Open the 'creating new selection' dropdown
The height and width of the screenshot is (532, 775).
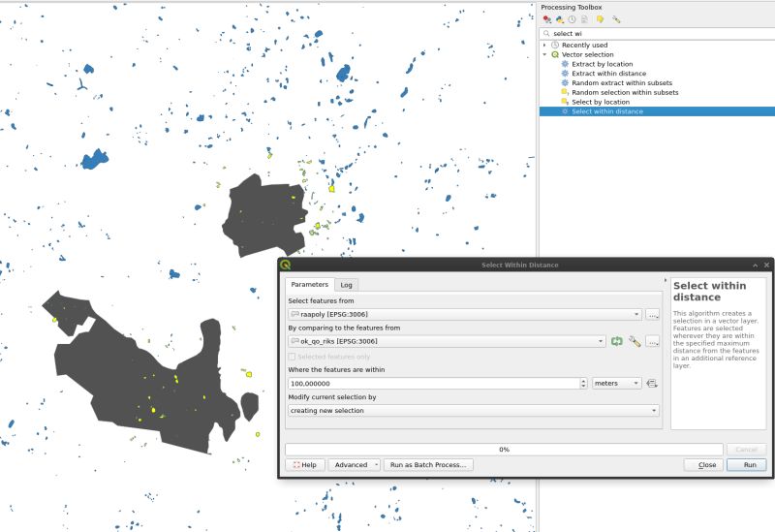coord(474,410)
